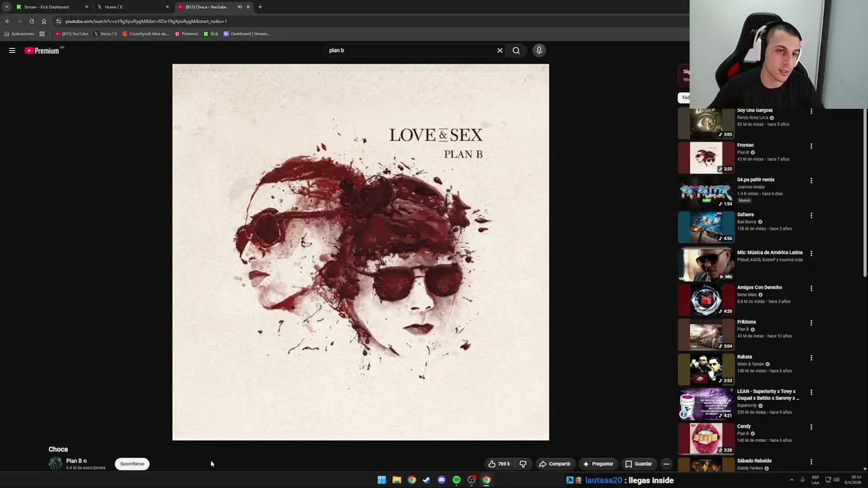Play the Rakata Wisin & Yandel thumbnail
The width and height of the screenshot is (868, 488).
706,369
